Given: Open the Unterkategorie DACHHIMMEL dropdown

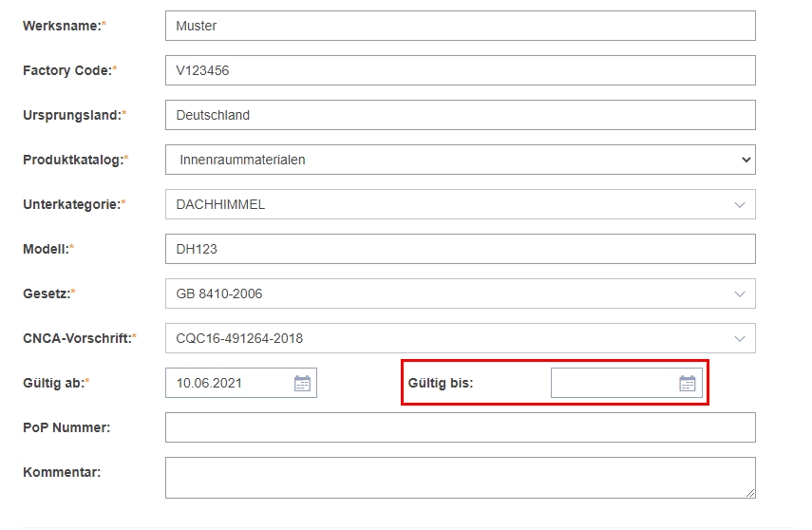Looking at the screenshot, I should [461, 204].
